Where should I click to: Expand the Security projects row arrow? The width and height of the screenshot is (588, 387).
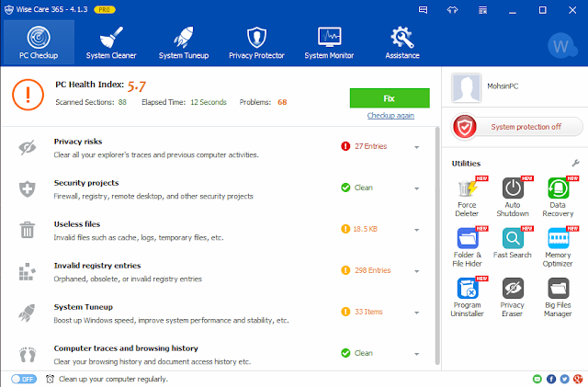pos(416,188)
